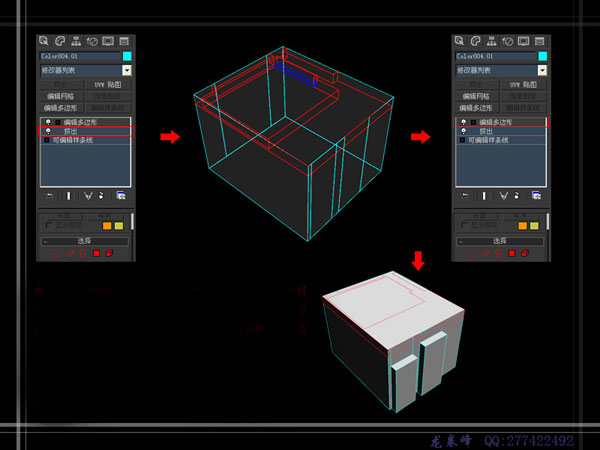Click pin stack icon in left panel
The image size is (600, 450).
(47, 196)
